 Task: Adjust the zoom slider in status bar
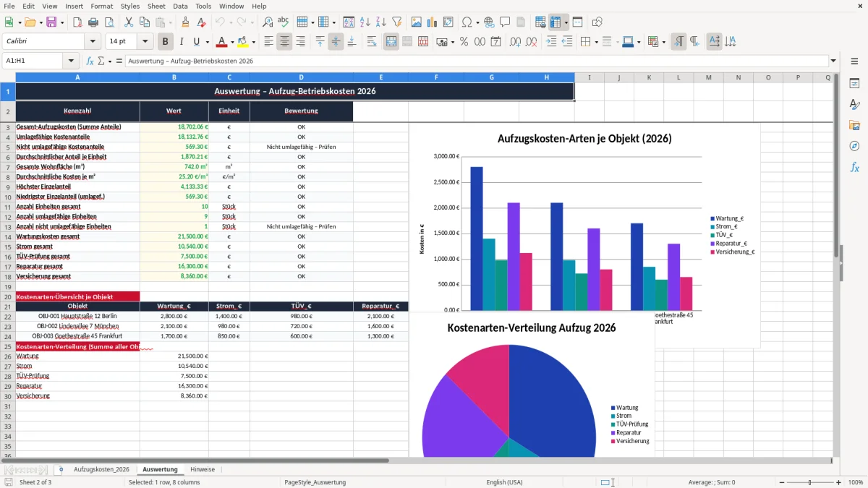pyautogui.click(x=809, y=482)
